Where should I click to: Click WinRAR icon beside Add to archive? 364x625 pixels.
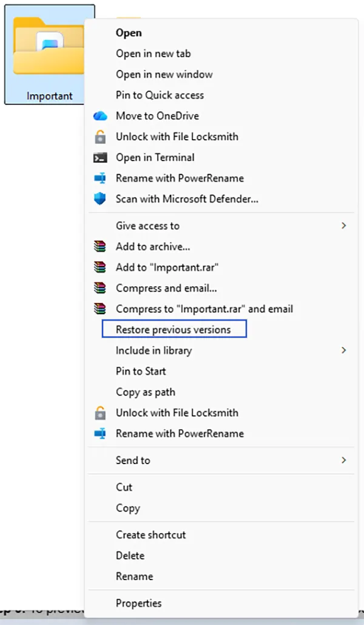tap(100, 247)
